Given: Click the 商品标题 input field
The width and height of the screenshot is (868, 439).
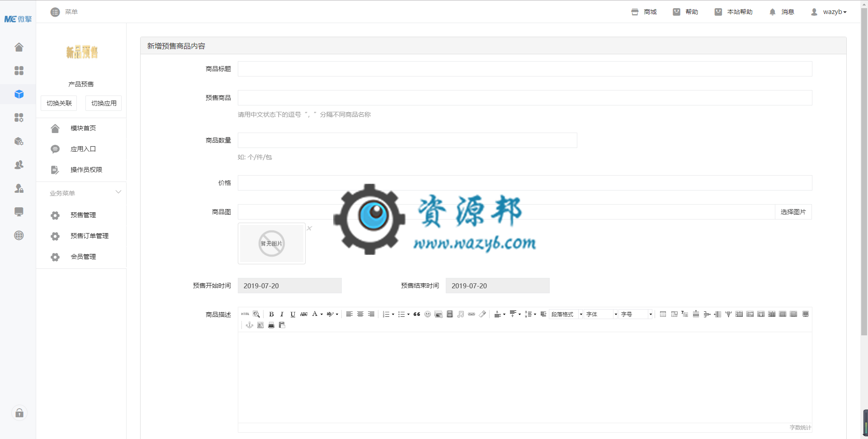Looking at the screenshot, I should click(x=525, y=69).
